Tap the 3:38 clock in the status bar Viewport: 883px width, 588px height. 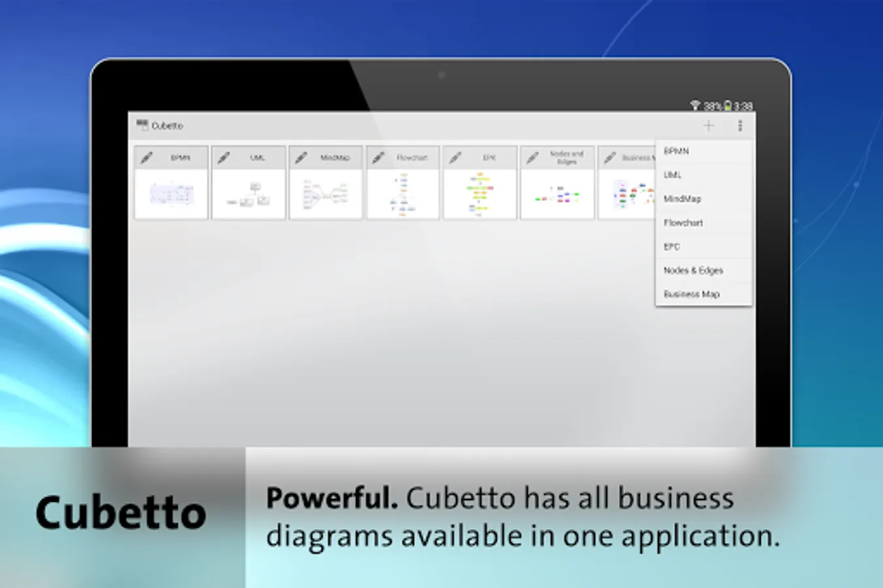pyautogui.click(x=743, y=106)
